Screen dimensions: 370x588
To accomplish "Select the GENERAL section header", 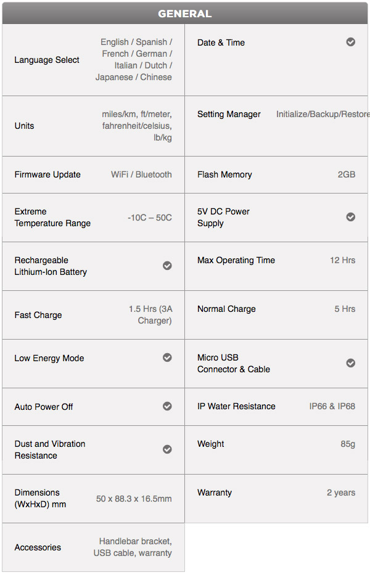I will [185, 14].
